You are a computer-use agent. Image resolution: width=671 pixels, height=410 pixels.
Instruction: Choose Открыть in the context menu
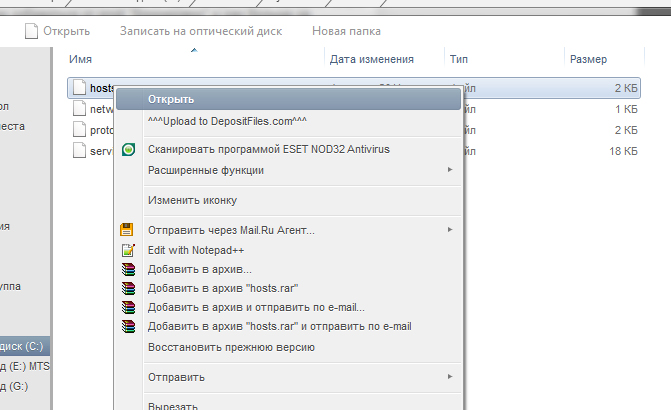[171, 99]
